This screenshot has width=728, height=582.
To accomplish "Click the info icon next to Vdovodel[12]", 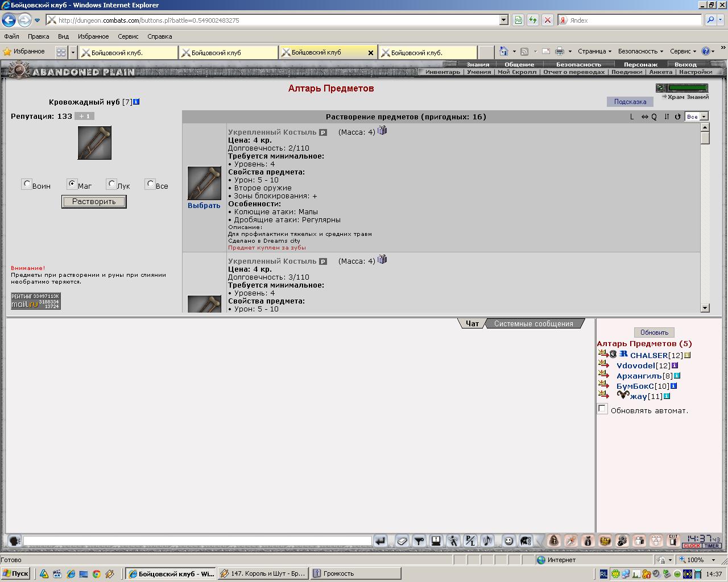I will tap(675, 365).
